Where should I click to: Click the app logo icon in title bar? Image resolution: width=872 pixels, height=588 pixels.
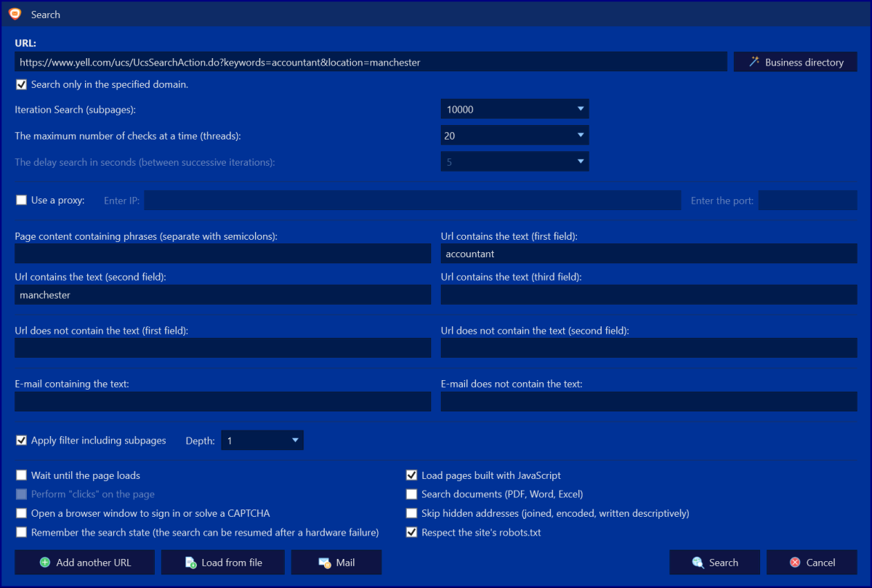click(15, 14)
